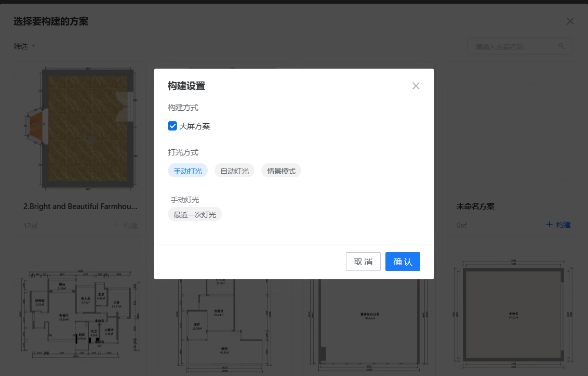Switch to 情景模式 lighting mode
588x376 pixels.
[x=281, y=171]
